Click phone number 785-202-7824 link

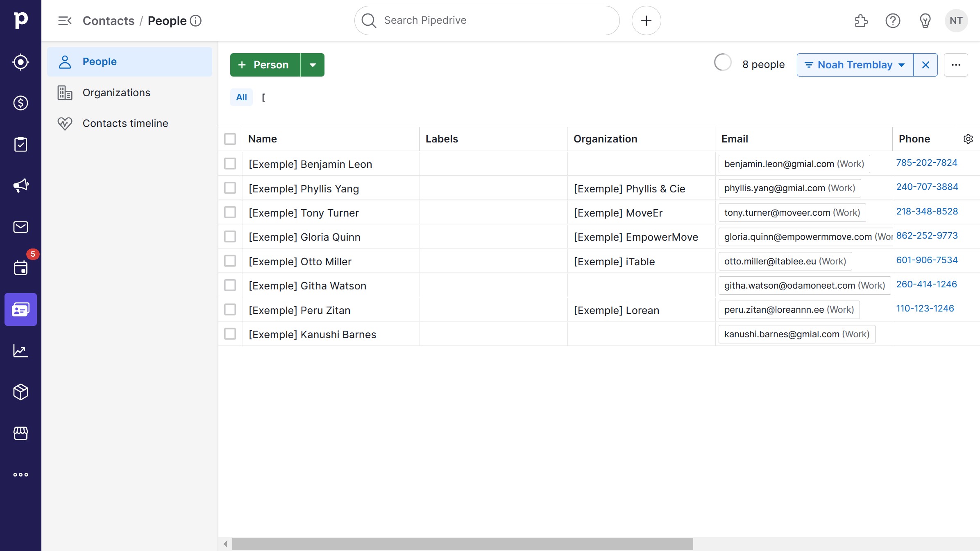(x=926, y=163)
